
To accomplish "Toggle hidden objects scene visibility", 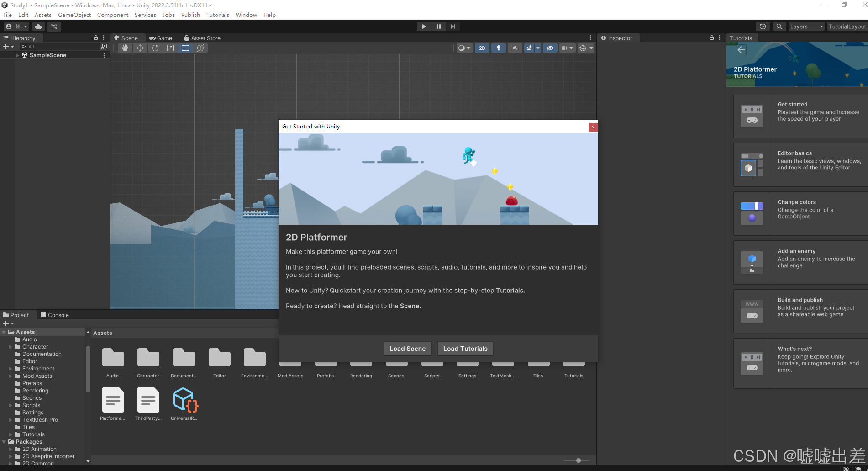I will pyautogui.click(x=550, y=48).
